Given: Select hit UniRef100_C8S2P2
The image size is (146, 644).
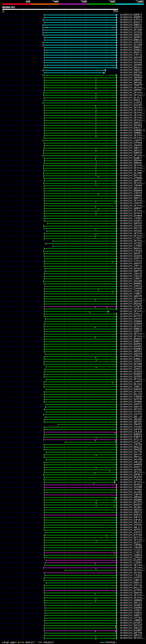Looking at the screenshot, I should pyautogui.click(x=131, y=361).
